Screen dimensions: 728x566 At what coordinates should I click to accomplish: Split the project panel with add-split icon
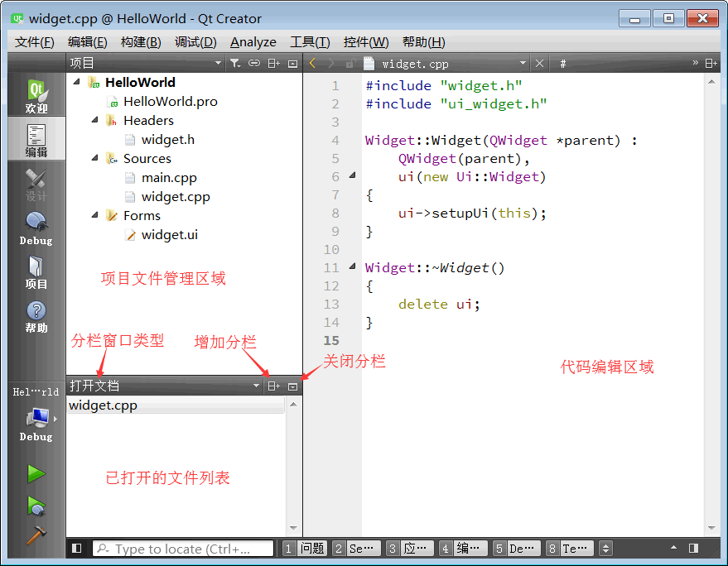pyautogui.click(x=274, y=63)
